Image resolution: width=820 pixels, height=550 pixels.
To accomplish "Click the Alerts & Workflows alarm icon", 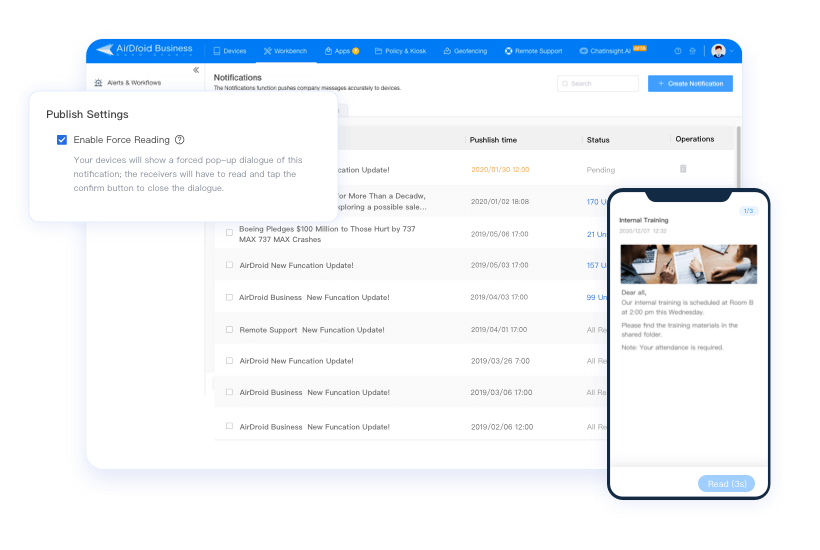I will (98, 83).
